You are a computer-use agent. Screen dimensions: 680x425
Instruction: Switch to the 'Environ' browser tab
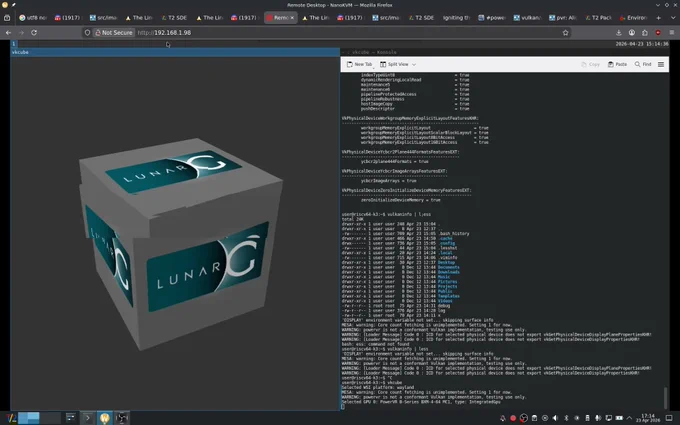pos(634,18)
